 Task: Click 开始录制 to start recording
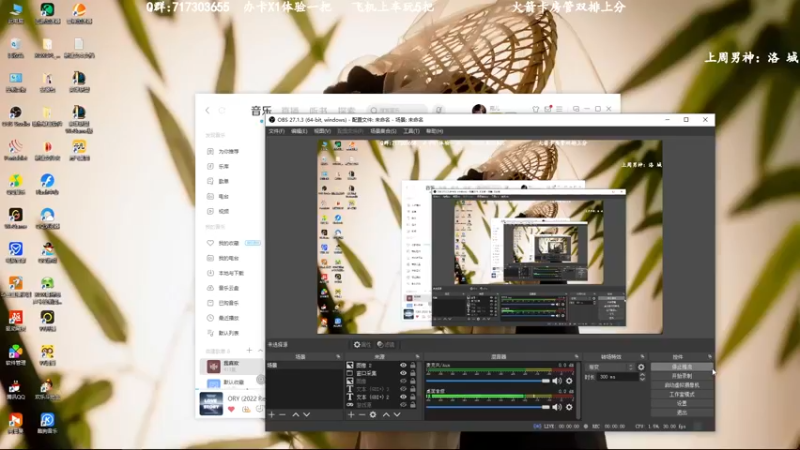coord(682,376)
